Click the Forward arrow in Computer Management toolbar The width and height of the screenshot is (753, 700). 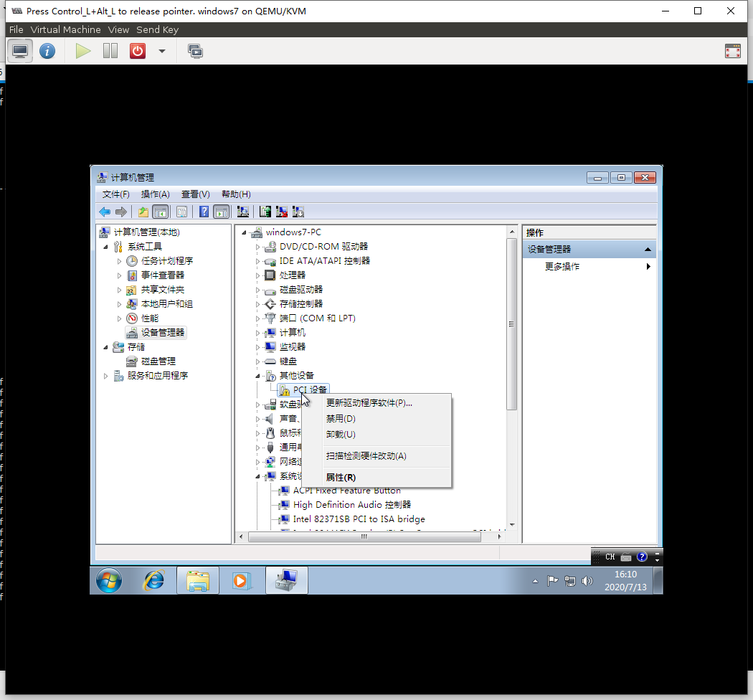coord(120,211)
